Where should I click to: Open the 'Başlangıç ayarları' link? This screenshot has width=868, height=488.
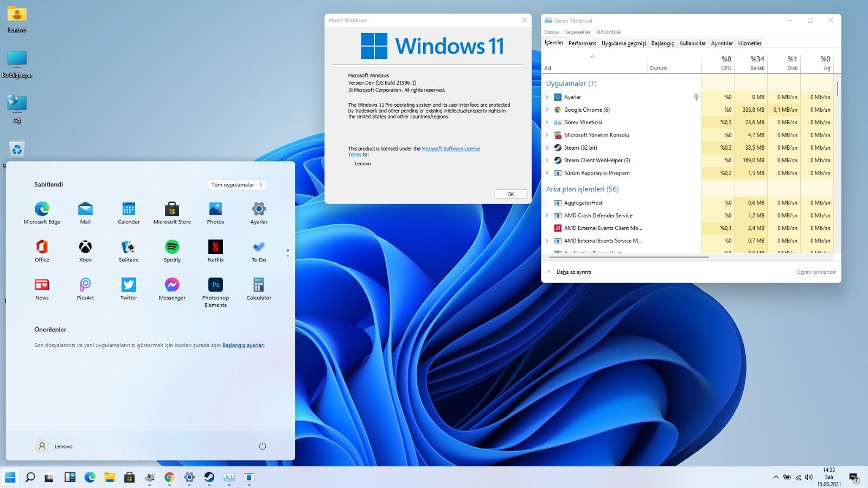pos(243,345)
